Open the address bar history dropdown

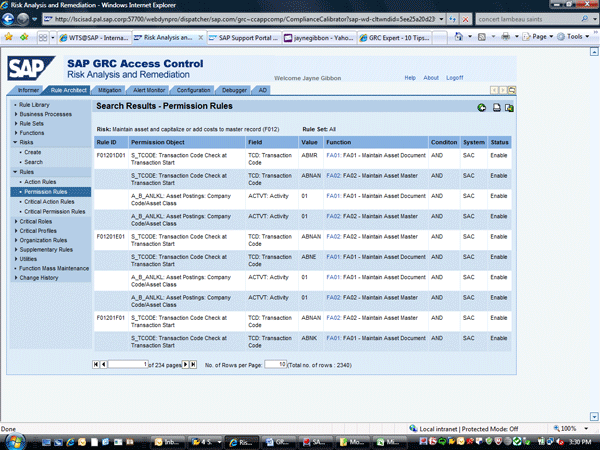click(x=441, y=19)
